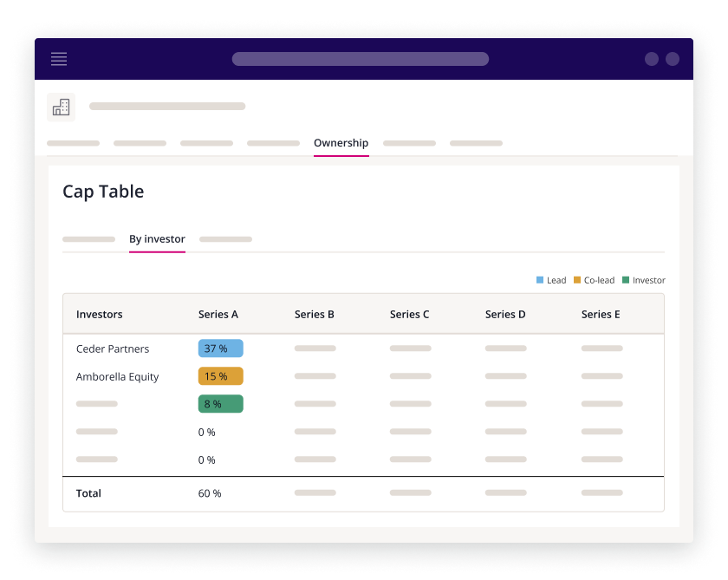Open the hamburger navigation menu
728x580 pixels.
(58, 59)
